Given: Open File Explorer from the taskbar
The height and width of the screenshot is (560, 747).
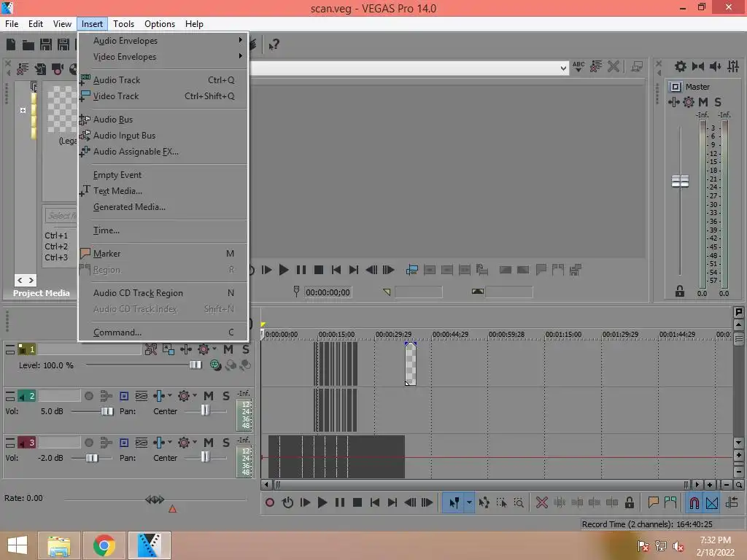Looking at the screenshot, I should pos(59,545).
